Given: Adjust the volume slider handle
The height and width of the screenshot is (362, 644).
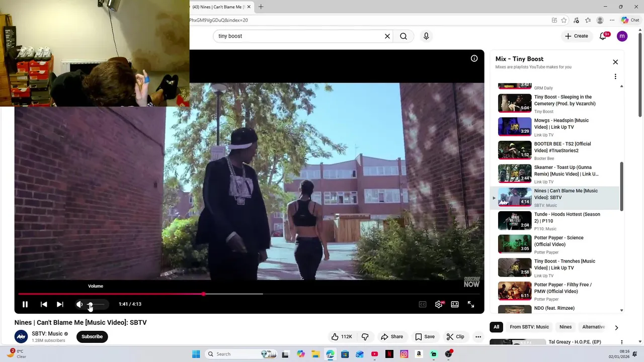Looking at the screenshot, I should [x=90, y=304].
